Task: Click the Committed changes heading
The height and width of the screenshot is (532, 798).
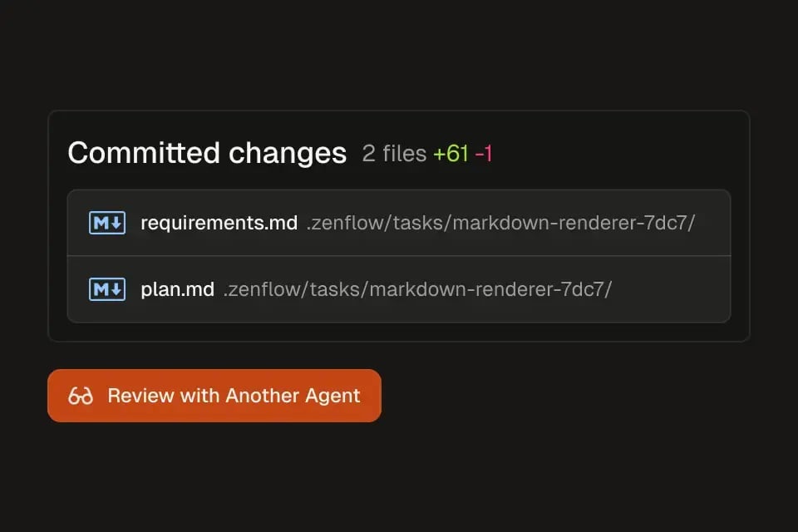Action: pyautogui.click(x=207, y=153)
